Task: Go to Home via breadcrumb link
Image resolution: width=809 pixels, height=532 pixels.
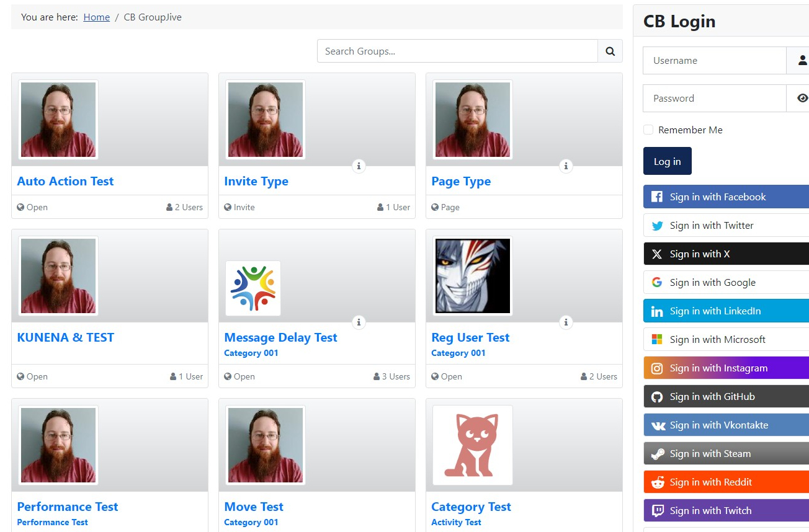Action: coord(97,17)
